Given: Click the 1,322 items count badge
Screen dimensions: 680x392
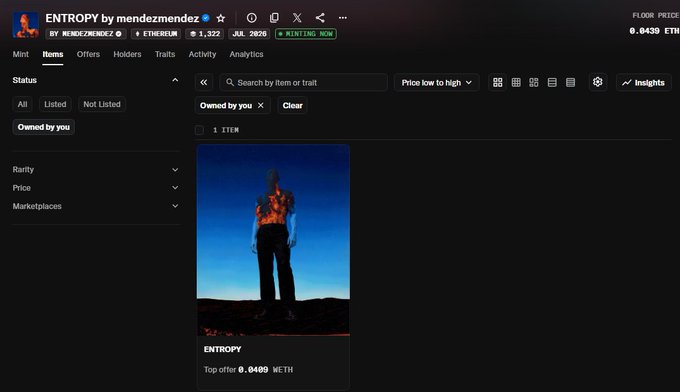Looking at the screenshot, I should (x=205, y=34).
